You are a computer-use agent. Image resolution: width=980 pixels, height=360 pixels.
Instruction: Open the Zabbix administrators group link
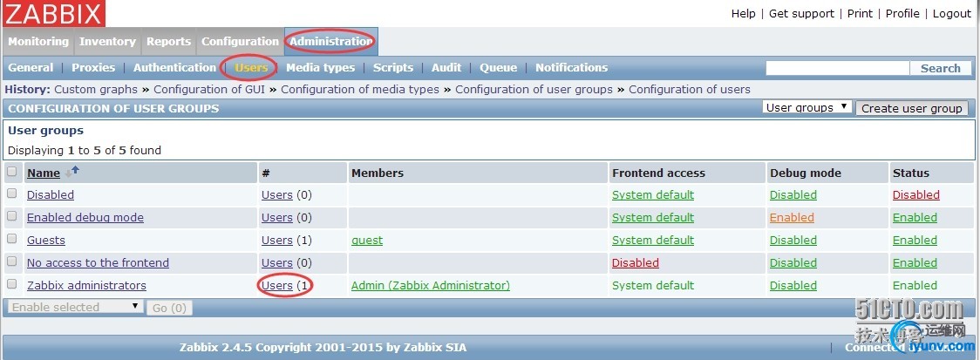click(x=86, y=285)
